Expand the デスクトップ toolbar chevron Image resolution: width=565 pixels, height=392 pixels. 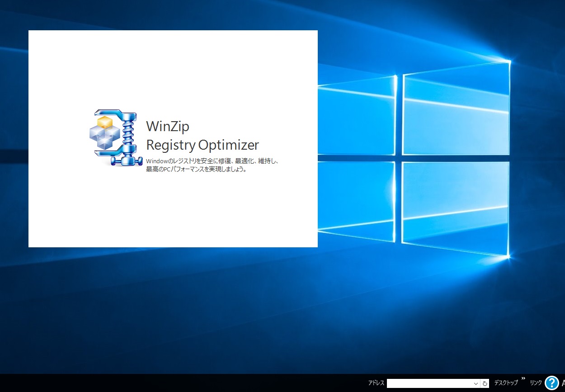[x=523, y=378]
